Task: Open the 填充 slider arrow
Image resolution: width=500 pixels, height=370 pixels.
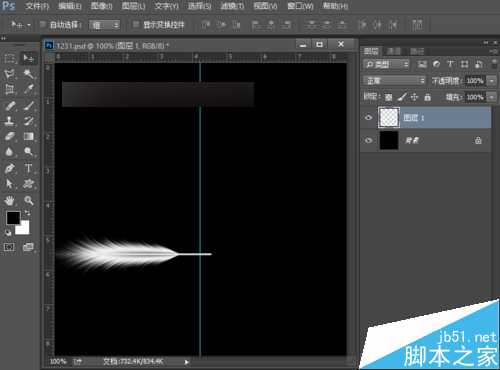Action: 492,97
